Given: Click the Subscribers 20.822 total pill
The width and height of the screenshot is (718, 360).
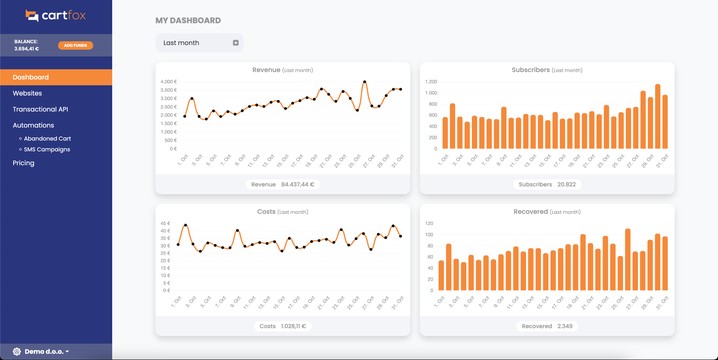Looking at the screenshot, I should pyautogui.click(x=547, y=184).
